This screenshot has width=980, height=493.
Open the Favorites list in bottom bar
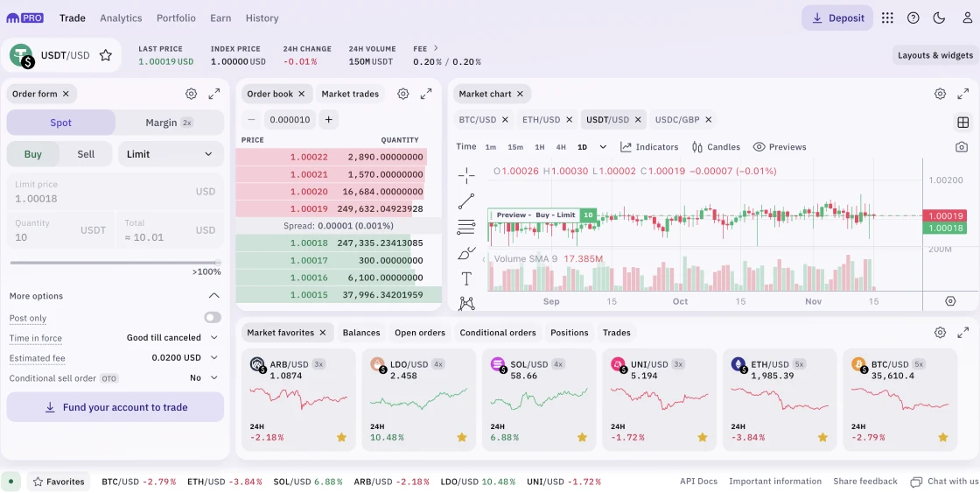[58, 482]
